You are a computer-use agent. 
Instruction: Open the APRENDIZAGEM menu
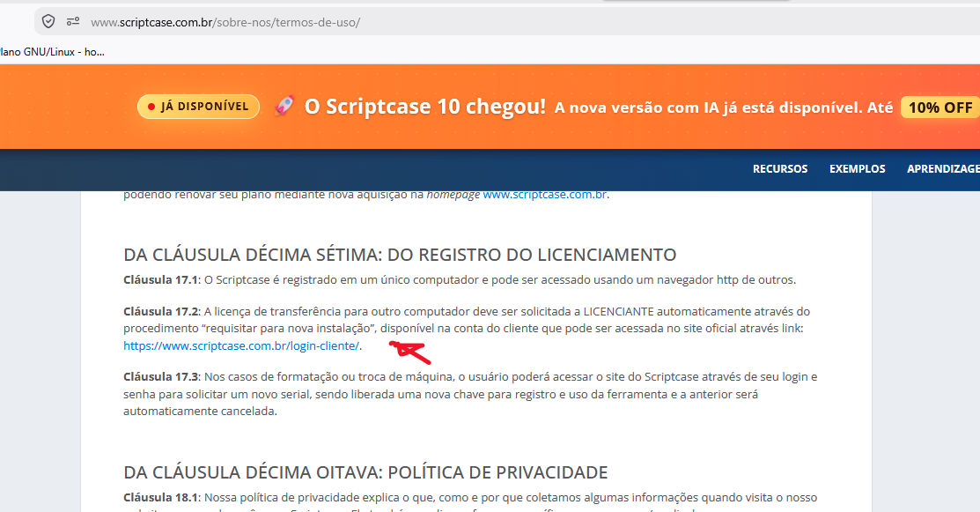943,169
